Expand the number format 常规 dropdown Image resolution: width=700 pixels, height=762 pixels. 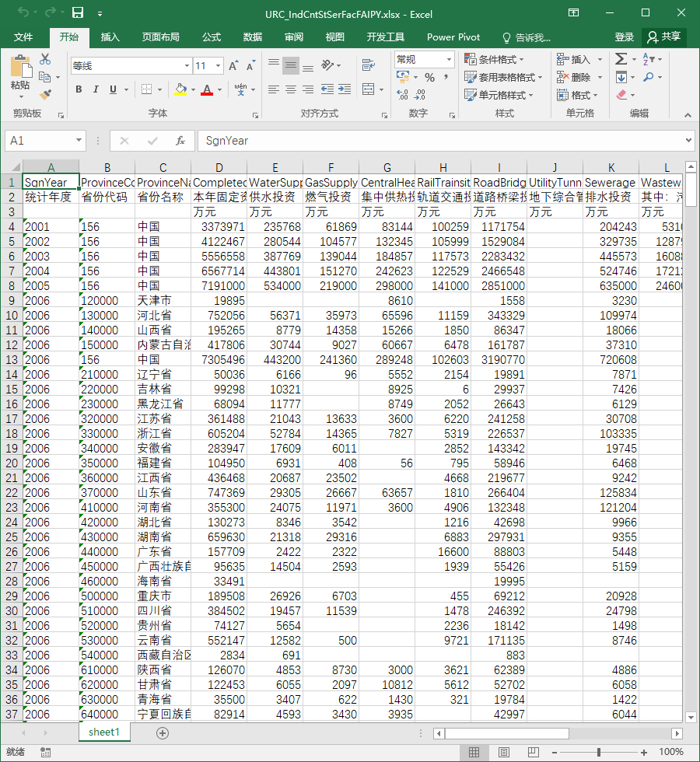pos(449,59)
